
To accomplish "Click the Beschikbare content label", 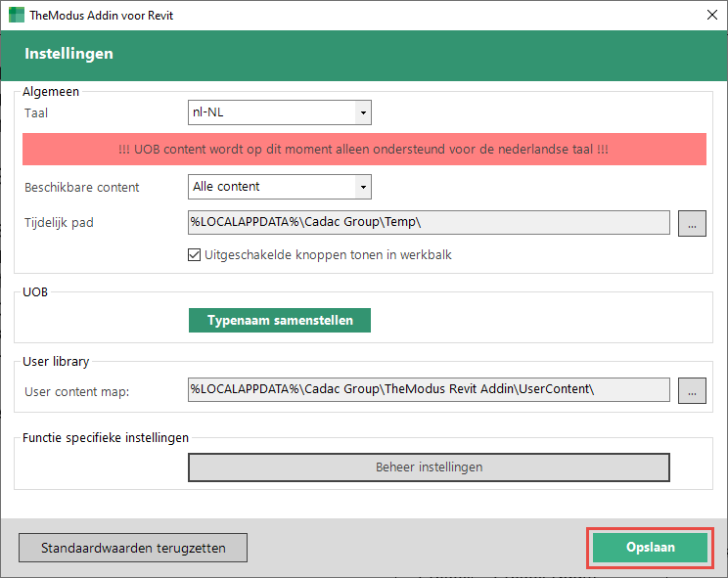I will pyautogui.click(x=82, y=188).
